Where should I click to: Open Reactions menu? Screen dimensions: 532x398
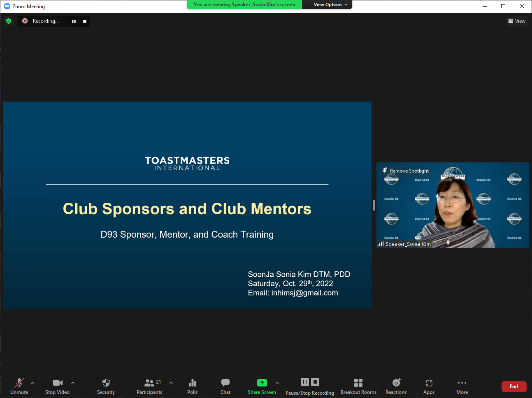(x=396, y=386)
